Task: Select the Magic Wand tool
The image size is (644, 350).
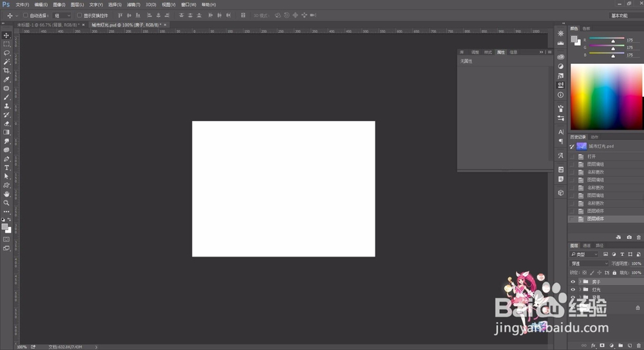Action: (x=6, y=62)
